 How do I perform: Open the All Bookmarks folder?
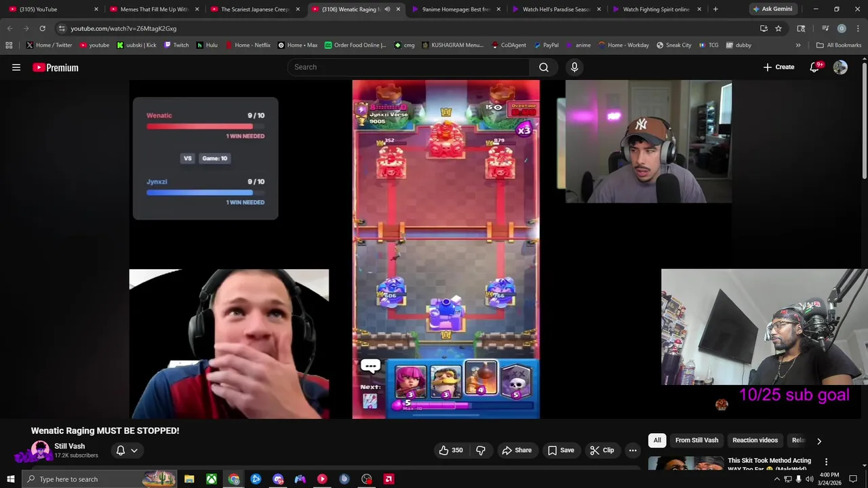click(x=839, y=45)
